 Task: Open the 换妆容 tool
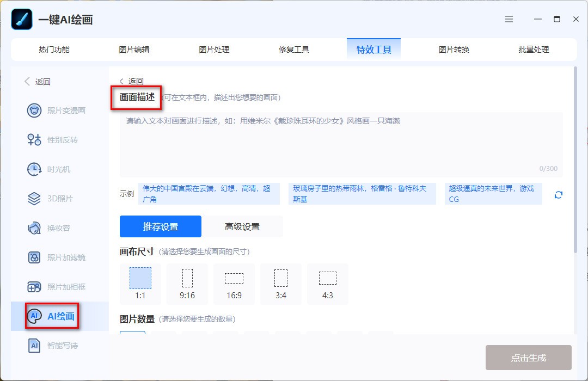coord(57,228)
